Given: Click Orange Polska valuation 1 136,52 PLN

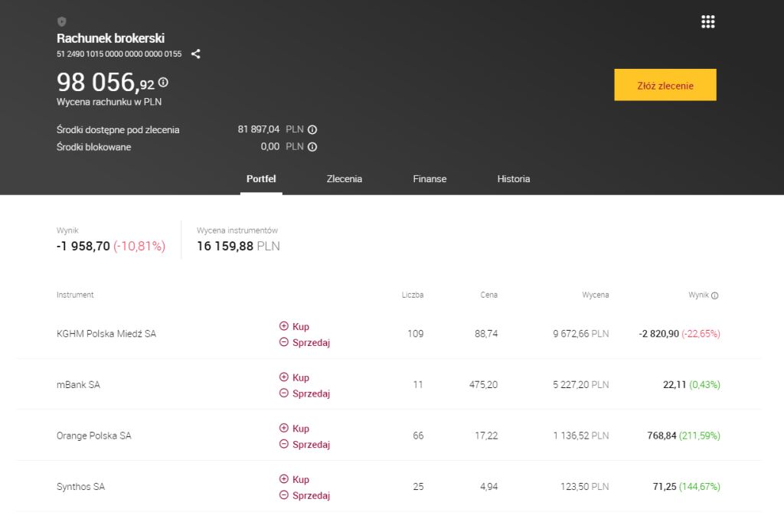Looking at the screenshot, I should 581,436.
